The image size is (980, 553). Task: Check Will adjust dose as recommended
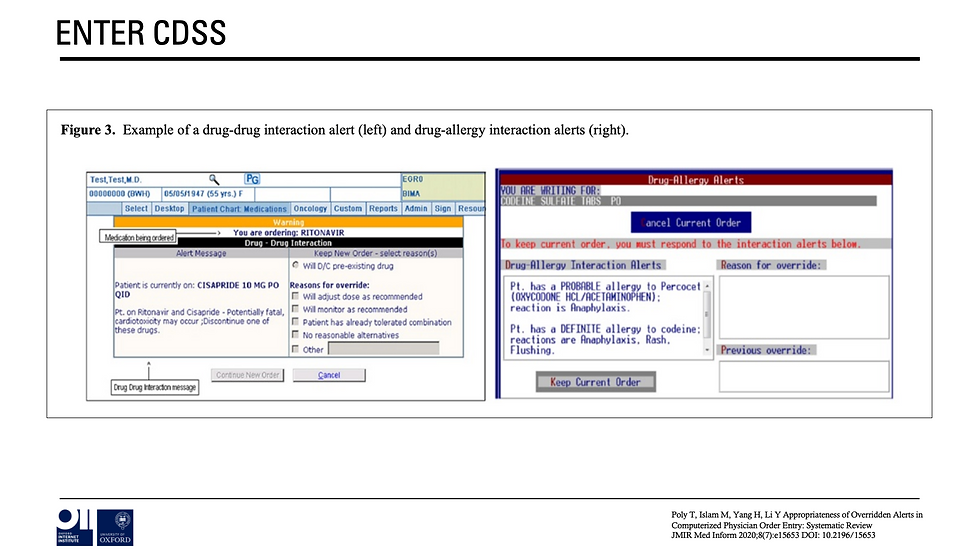pyautogui.click(x=295, y=296)
